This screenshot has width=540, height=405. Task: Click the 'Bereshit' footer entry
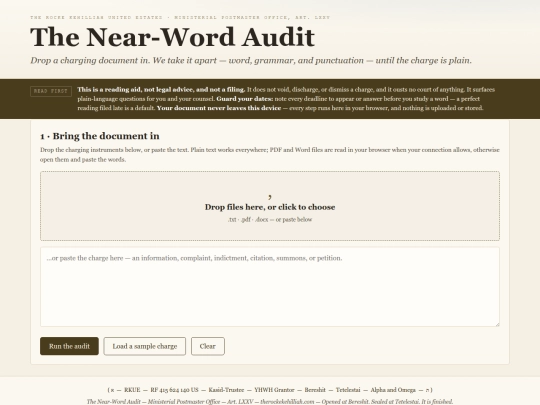click(315, 390)
